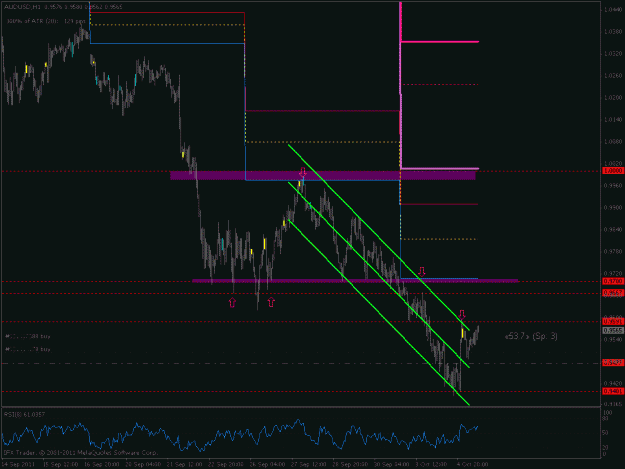Image resolution: width=625 pixels, height=469 pixels.
Task: Click the ATR (20) pips label
Action: tap(46, 21)
